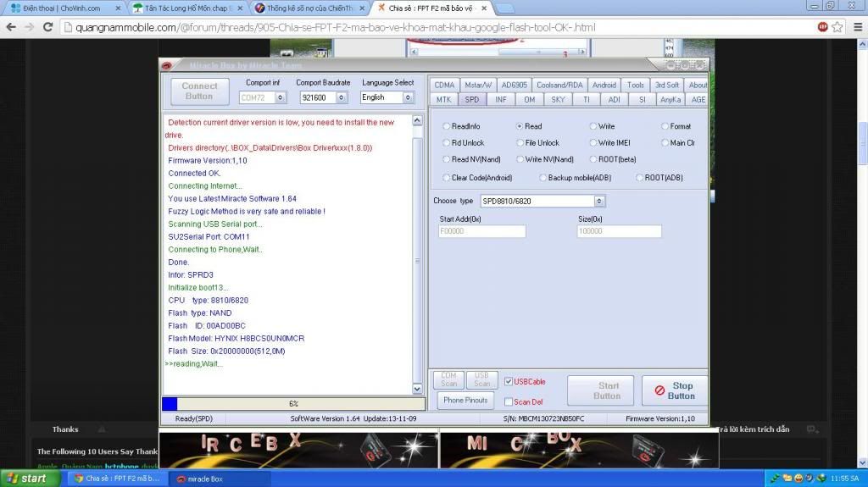Select the Write radio option

(593, 126)
